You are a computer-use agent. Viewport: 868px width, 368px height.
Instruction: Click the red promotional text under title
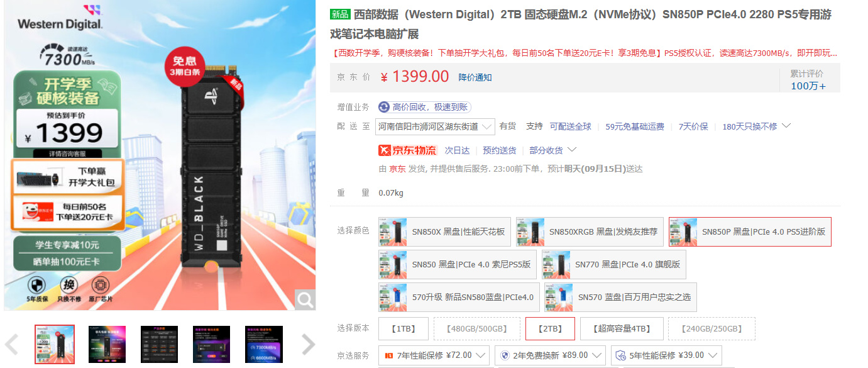584,53
